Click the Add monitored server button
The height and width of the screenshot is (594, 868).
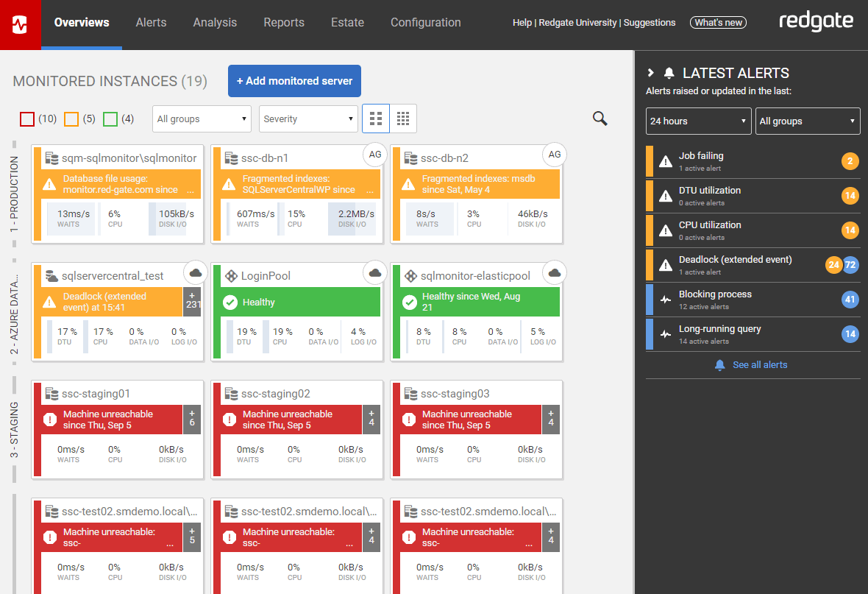pos(294,81)
